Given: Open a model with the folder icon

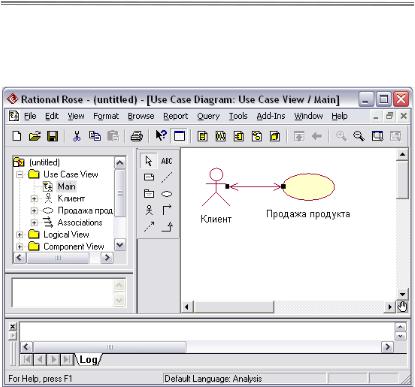Looking at the screenshot, I should tap(34, 136).
